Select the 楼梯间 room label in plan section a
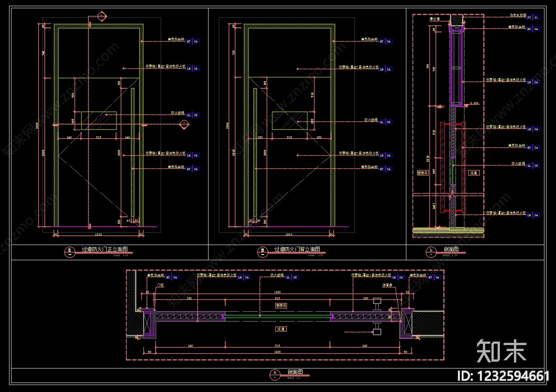Viewport: 556px width, 392px height. point(281,306)
